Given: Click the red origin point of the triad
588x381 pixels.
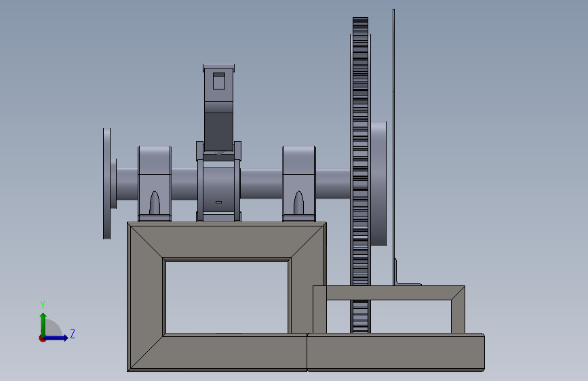Looking at the screenshot, I should (42, 338).
